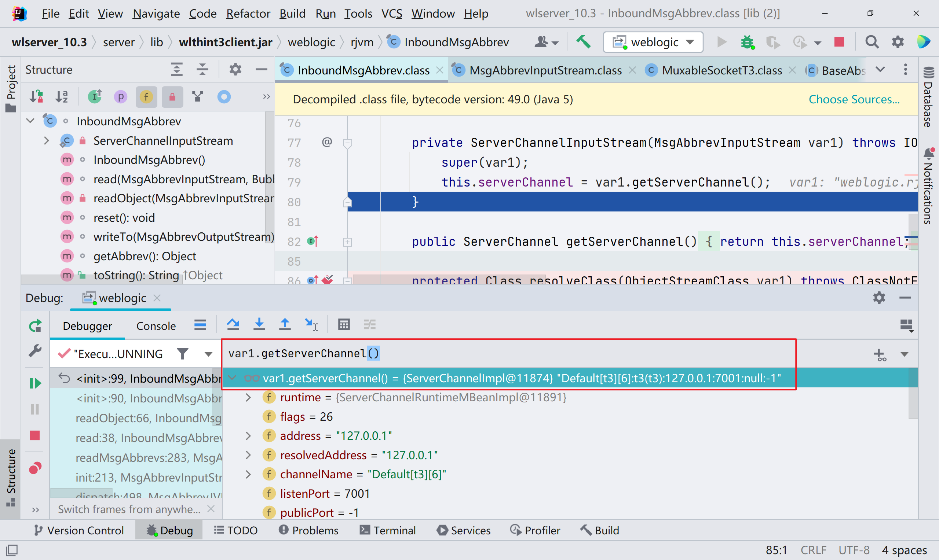Viewport: 939px width, 560px height.
Task: Click Trace Current Stream Chain icon
Action: (370, 324)
